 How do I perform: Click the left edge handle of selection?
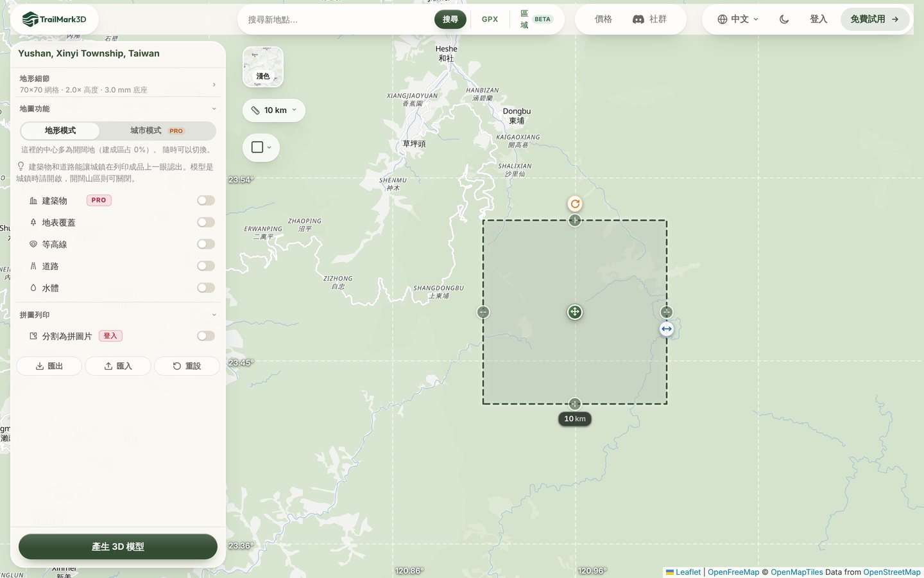(483, 312)
